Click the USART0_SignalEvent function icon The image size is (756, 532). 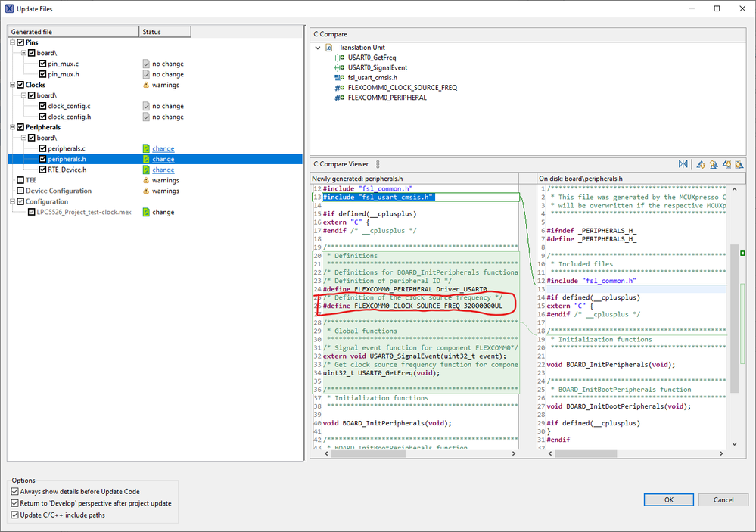pyautogui.click(x=340, y=67)
